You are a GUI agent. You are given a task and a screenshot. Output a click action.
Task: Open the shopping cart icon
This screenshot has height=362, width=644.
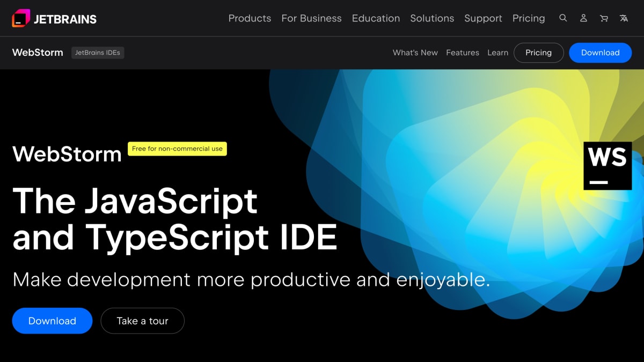604,18
